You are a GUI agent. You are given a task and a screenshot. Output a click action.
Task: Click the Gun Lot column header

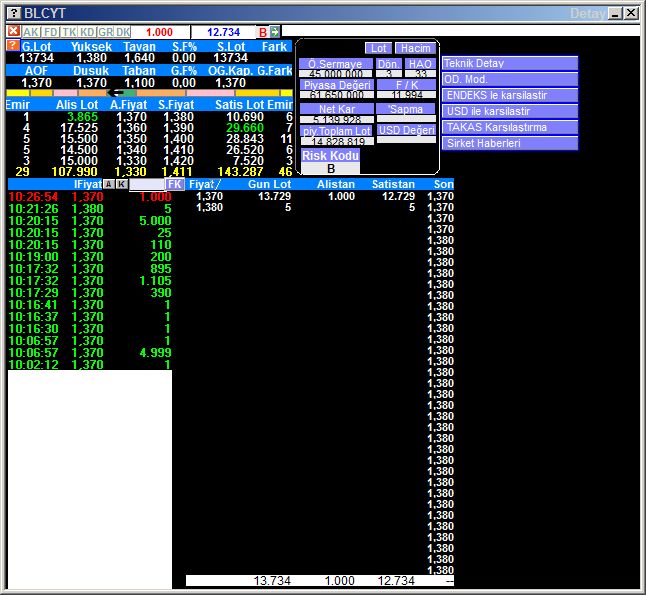point(269,184)
